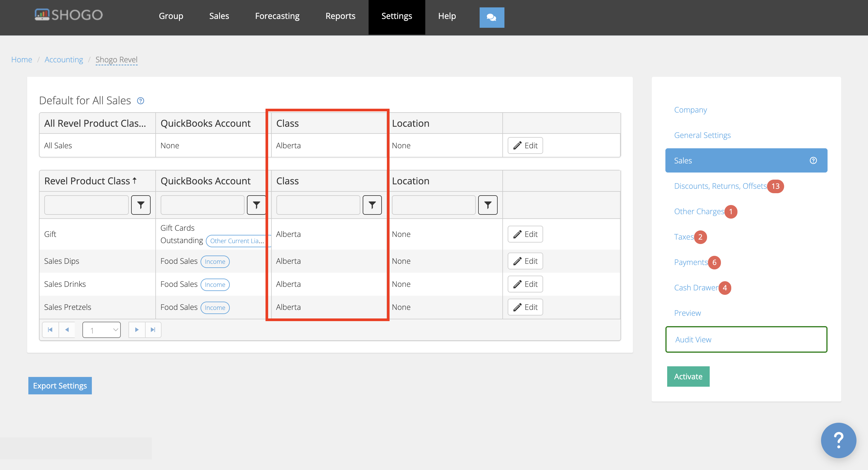Focus the QuickBooks Account filter field

coord(202,205)
